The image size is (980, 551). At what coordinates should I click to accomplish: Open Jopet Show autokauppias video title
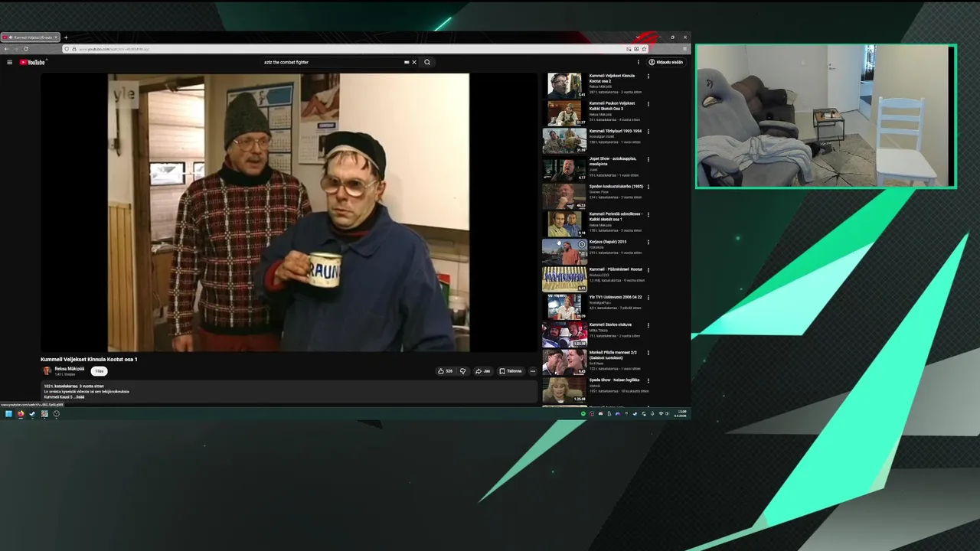612,161
